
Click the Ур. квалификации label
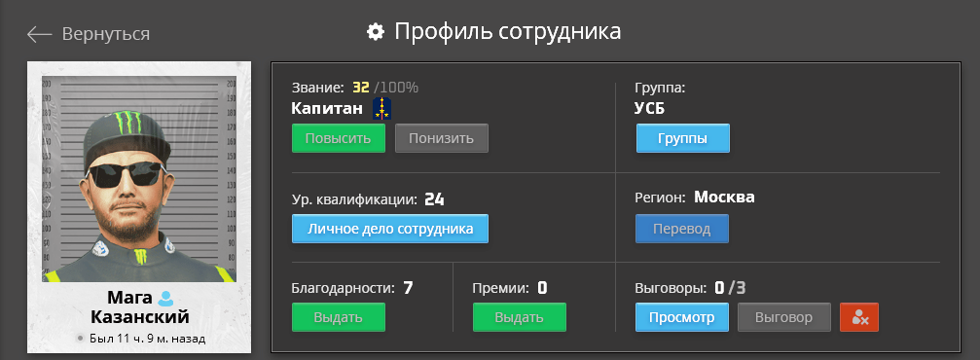coord(353,200)
